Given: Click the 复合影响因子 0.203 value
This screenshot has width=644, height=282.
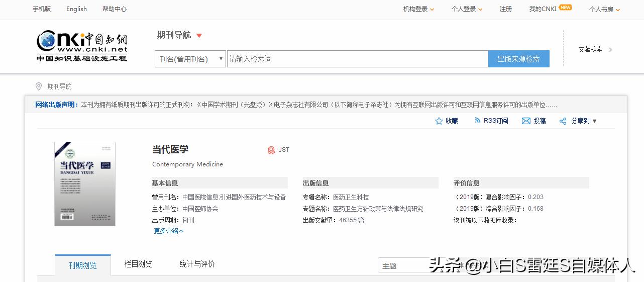Looking at the screenshot, I should point(535,197).
